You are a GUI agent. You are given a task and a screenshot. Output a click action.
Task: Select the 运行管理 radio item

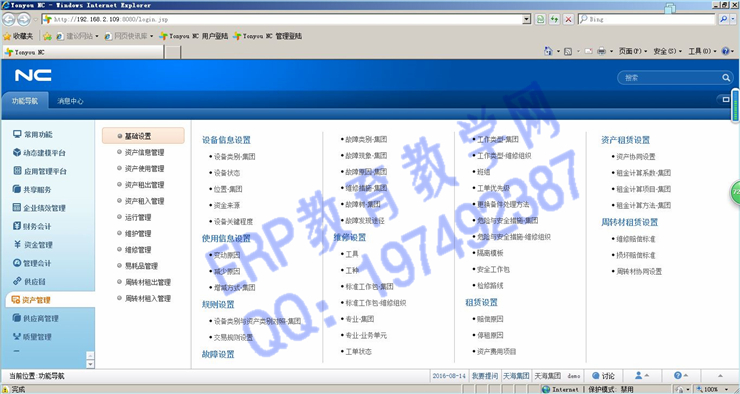[134, 218]
